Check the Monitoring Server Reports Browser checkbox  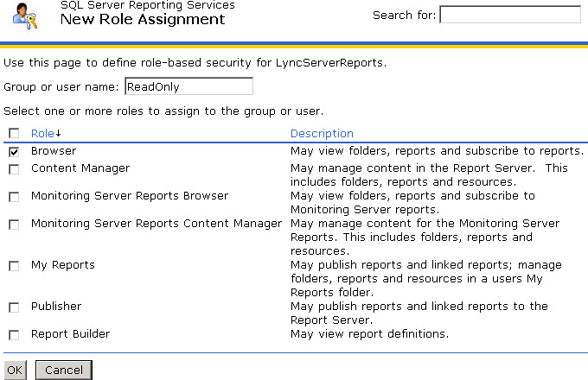(x=14, y=197)
